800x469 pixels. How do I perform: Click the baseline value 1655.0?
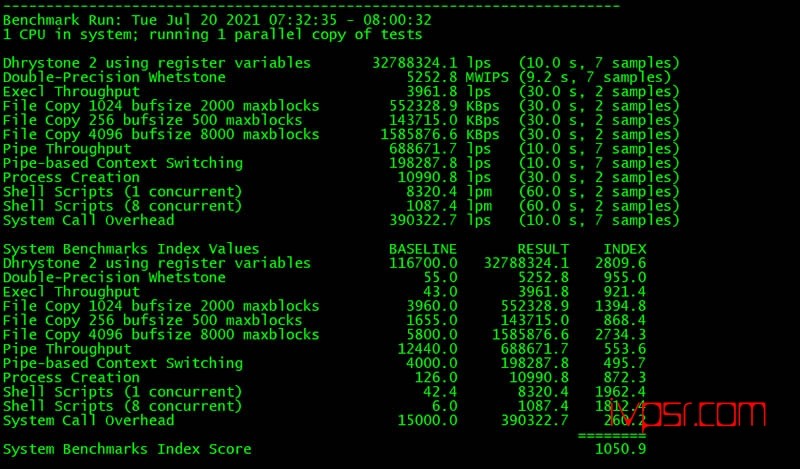pos(432,320)
